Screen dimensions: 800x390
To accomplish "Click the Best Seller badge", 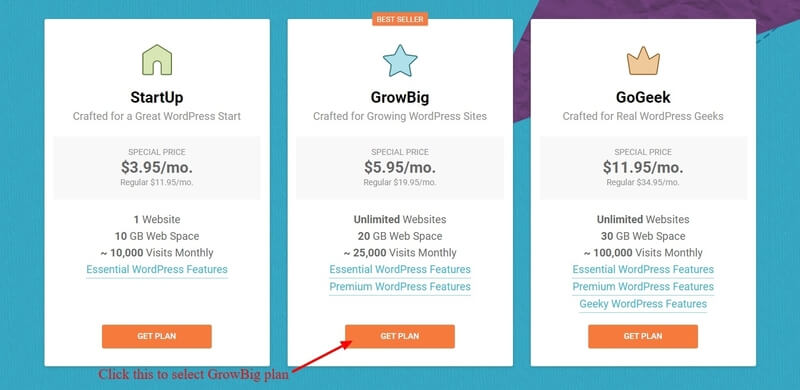I will [x=400, y=19].
